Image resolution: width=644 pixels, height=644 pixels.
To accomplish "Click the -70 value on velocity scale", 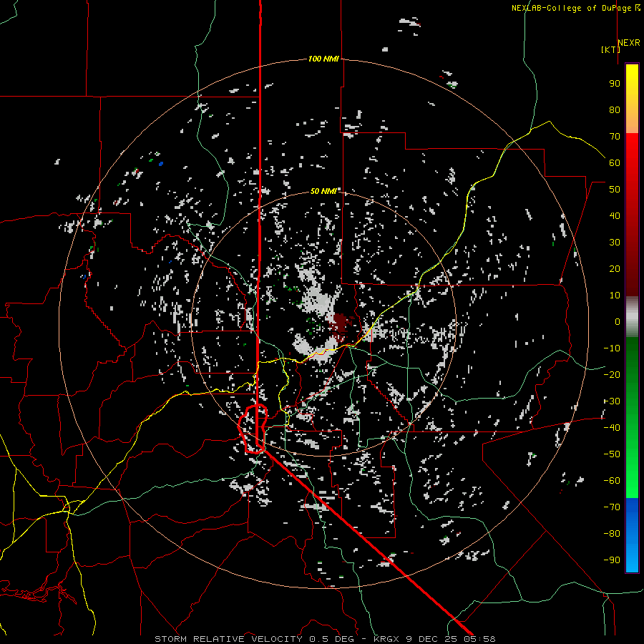I will [x=612, y=507].
